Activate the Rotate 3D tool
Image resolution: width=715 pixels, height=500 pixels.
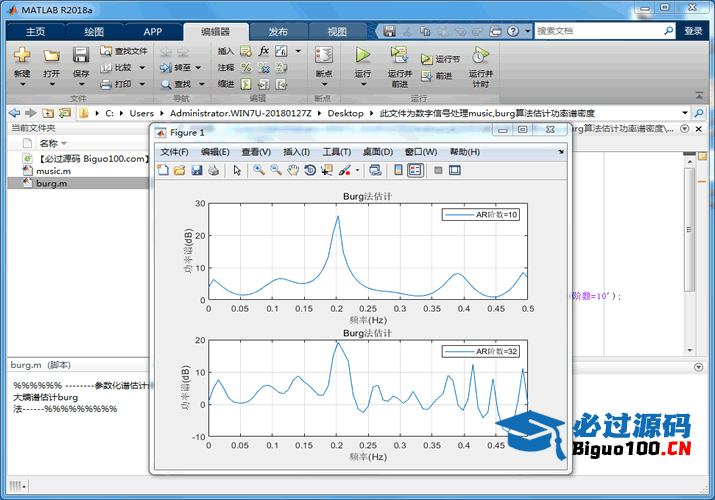tap(310, 170)
